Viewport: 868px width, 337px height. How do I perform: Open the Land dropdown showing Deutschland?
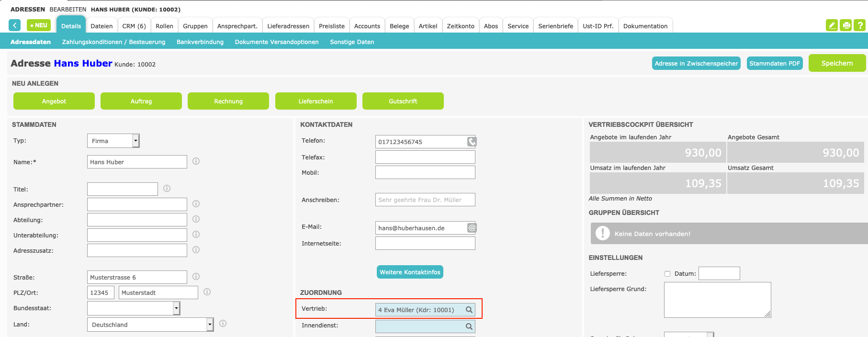pyautogui.click(x=210, y=325)
